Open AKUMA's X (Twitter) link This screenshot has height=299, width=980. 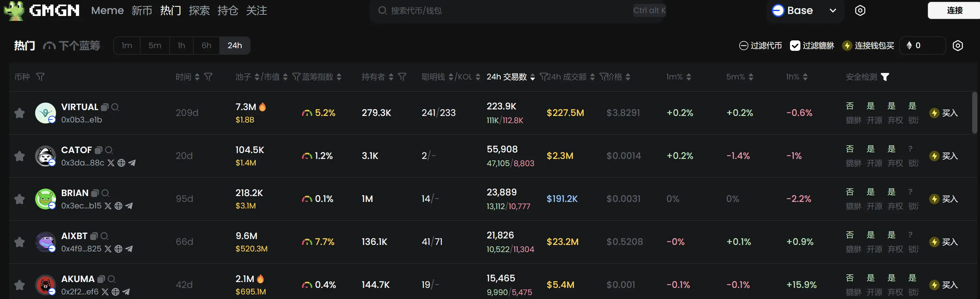pos(105,292)
